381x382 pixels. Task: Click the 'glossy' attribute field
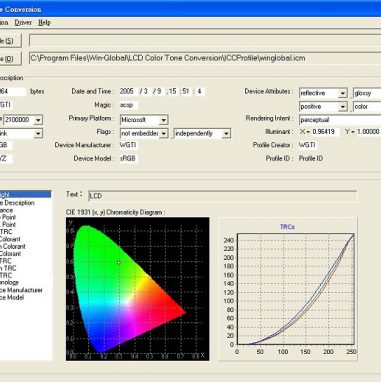367,93
